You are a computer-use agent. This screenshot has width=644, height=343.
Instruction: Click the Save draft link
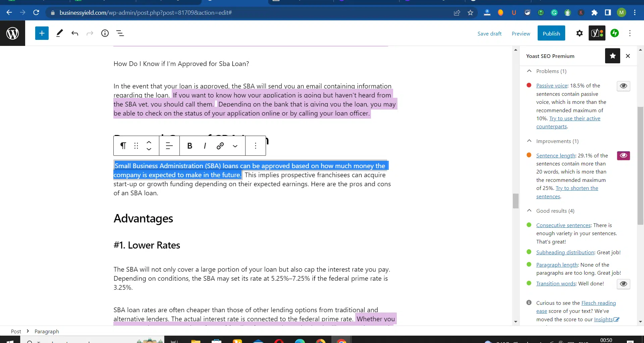point(489,33)
